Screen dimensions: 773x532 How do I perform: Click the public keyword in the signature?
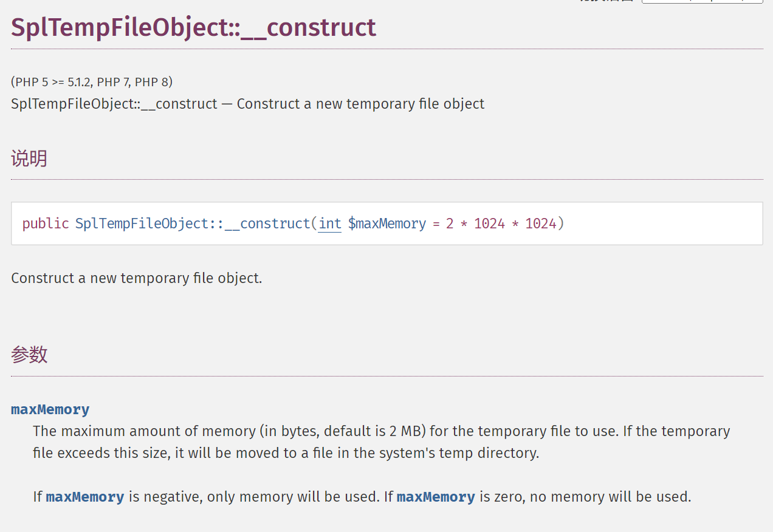(46, 223)
